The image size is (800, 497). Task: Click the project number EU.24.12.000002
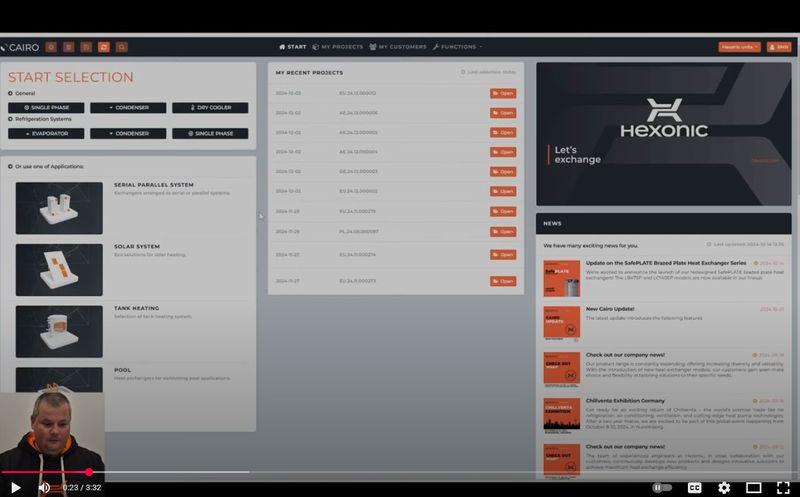pos(358,191)
